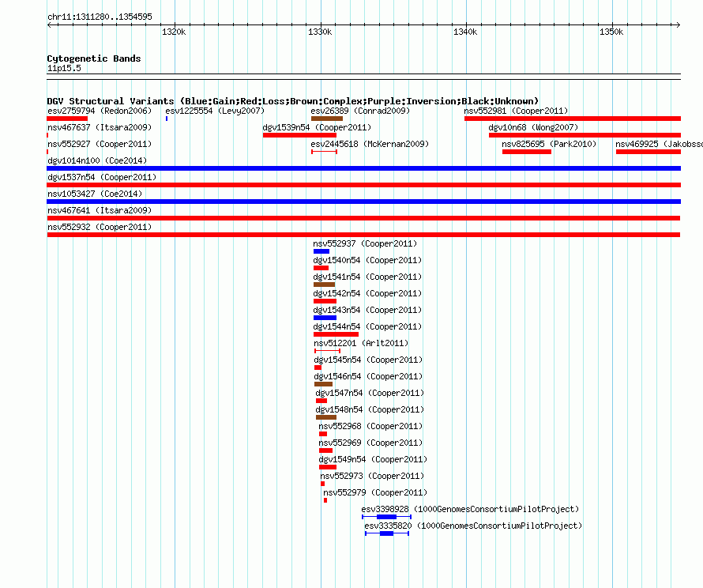This screenshot has width=703, height=588.
Task: Open the esv3335820 1000GenomesConsortiumPilotProject label
Action: [x=473, y=526]
